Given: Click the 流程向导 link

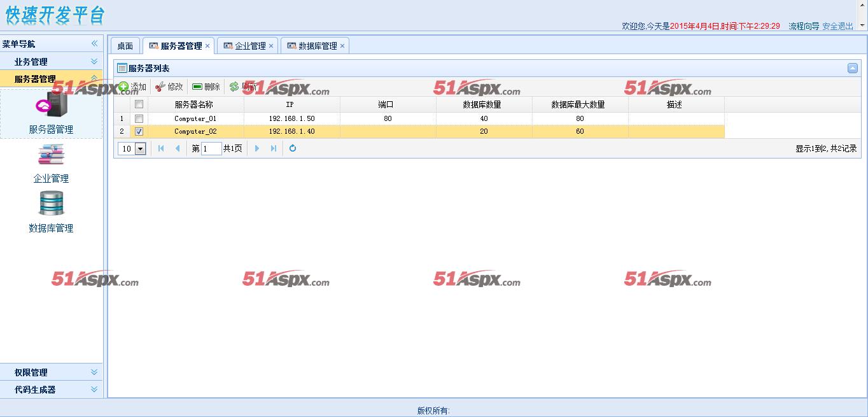Looking at the screenshot, I should (804, 26).
